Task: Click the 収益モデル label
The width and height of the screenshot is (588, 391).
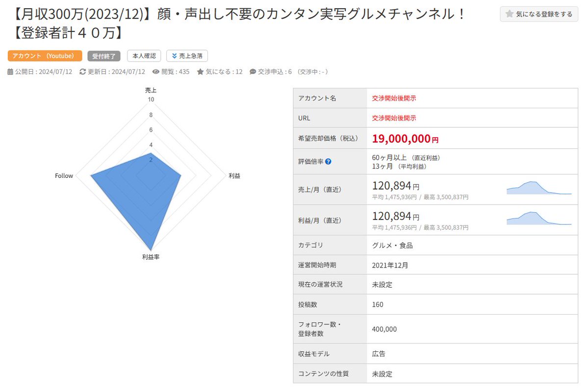Action: (314, 354)
